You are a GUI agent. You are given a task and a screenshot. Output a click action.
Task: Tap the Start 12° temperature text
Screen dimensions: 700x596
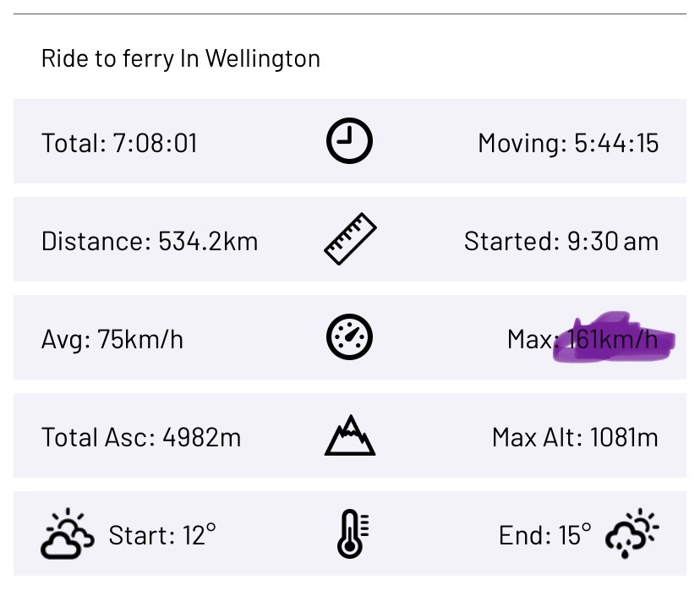162,535
